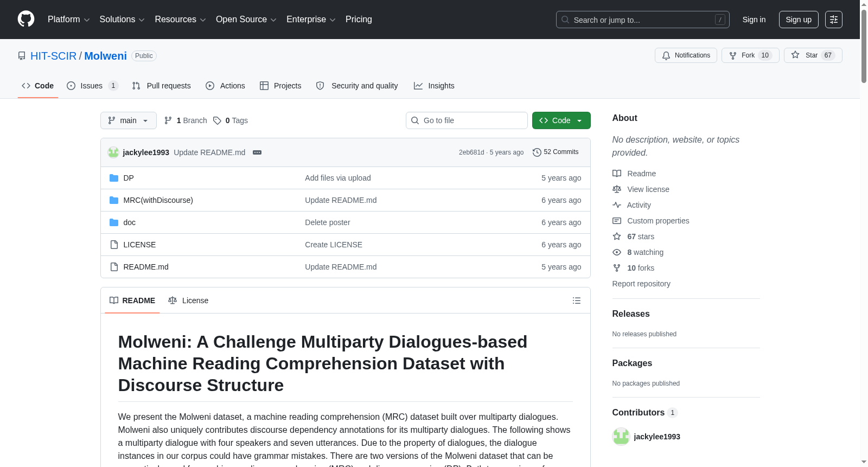Click the book icon beside Readme
Image resolution: width=868 pixels, height=467 pixels.
(617, 174)
